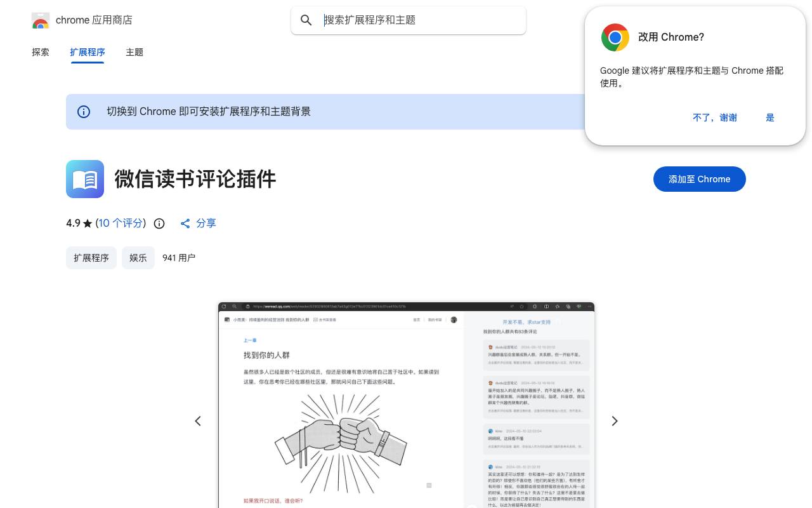Open the 10 个评分 ratings link

[x=121, y=223]
